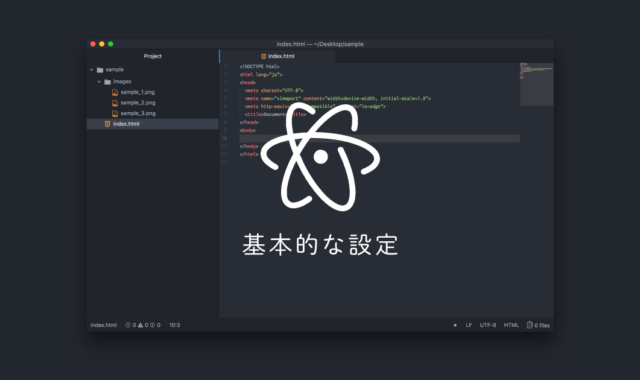
Task: Click the sample_3.png image file icon
Action: pyautogui.click(x=115, y=113)
